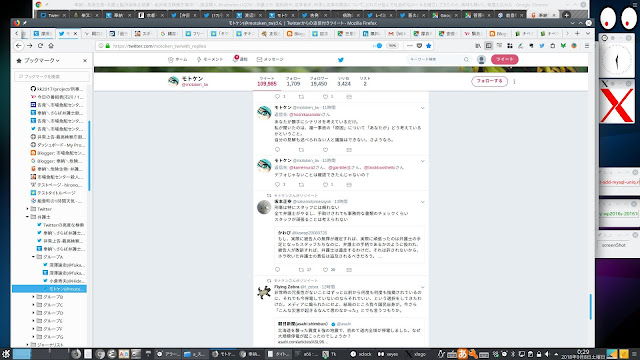Collapse the グループA folder

(33, 257)
